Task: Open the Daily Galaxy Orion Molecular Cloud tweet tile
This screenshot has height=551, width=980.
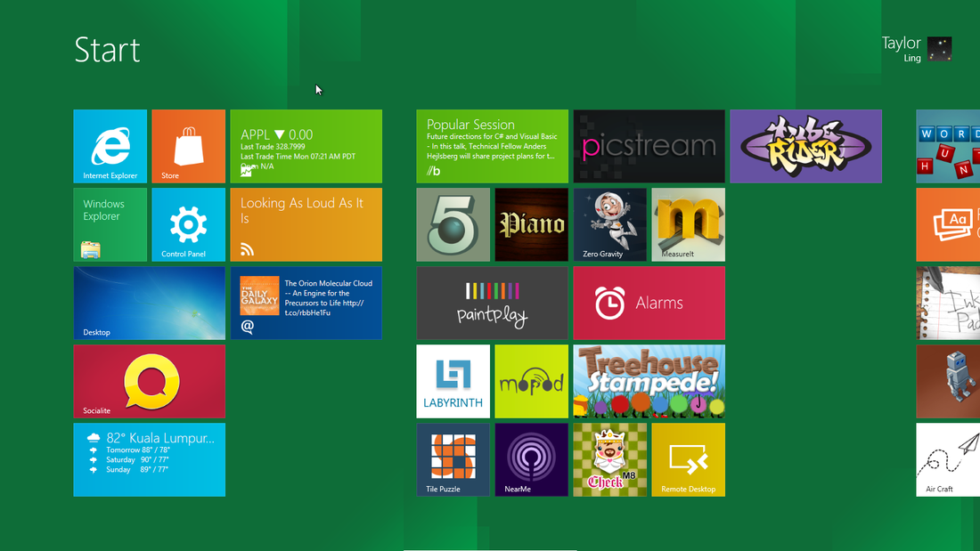Action: [x=306, y=303]
